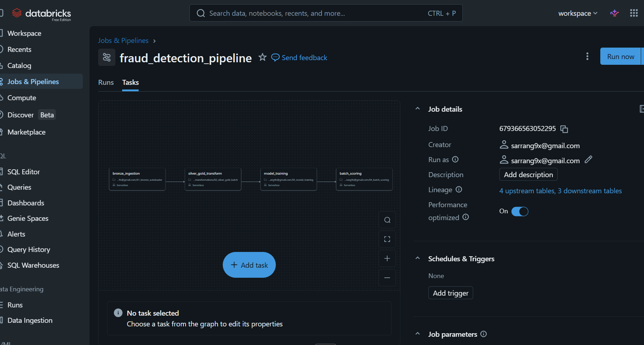This screenshot has width=644, height=345.
Task: Click the Job ID value 679366563052295
Action: [x=528, y=128]
